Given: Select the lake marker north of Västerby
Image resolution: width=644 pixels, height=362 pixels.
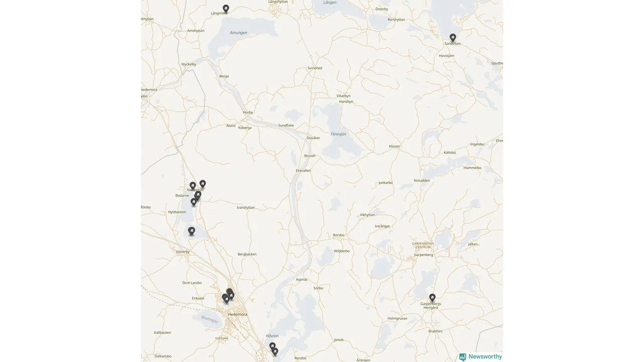Looking at the screenshot, I should coord(192,231).
